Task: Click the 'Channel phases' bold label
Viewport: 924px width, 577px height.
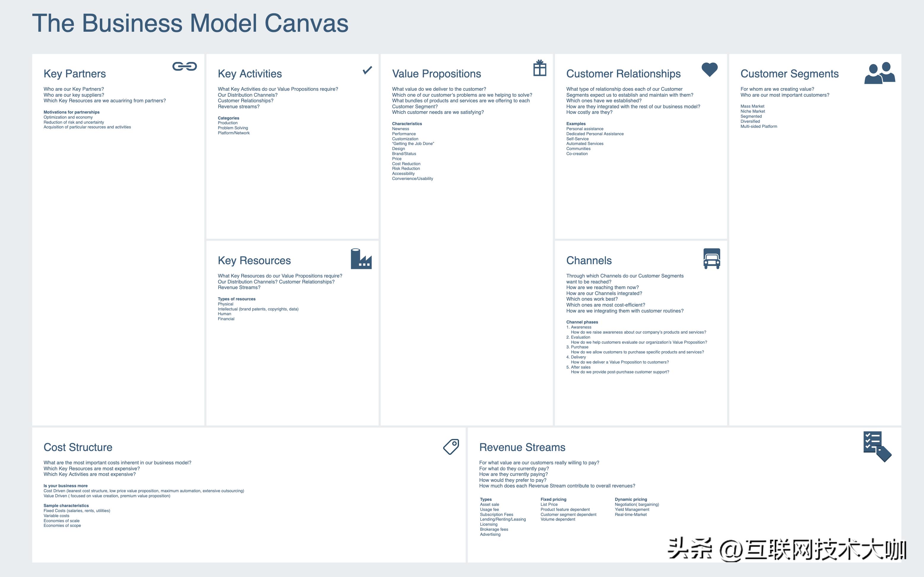Action: pyautogui.click(x=582, y=322)
